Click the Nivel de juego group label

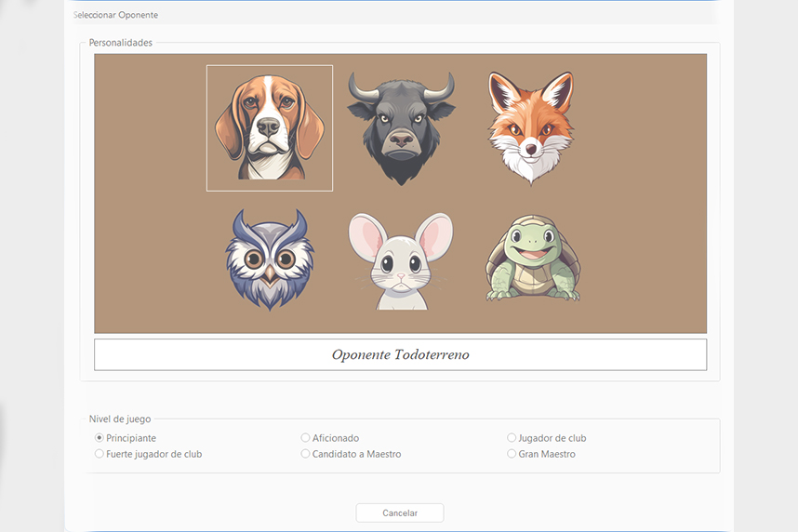click(x=120, y=419)
